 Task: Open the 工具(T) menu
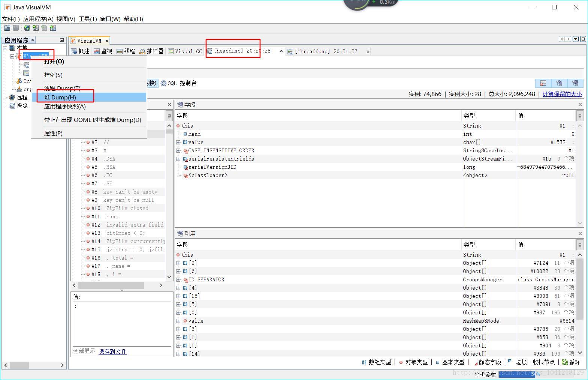point(88,19)
